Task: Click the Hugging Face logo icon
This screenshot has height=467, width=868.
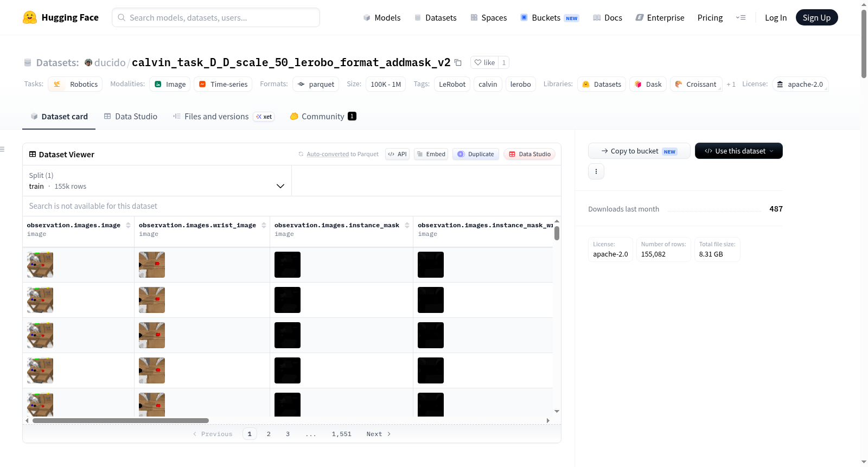Action: pyautogui.click(x=29, y=17)
